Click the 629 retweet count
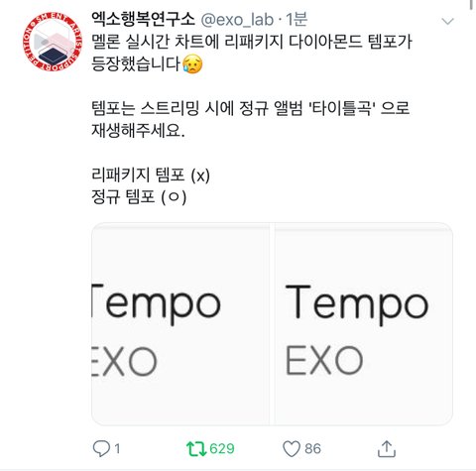 [222, 448]
